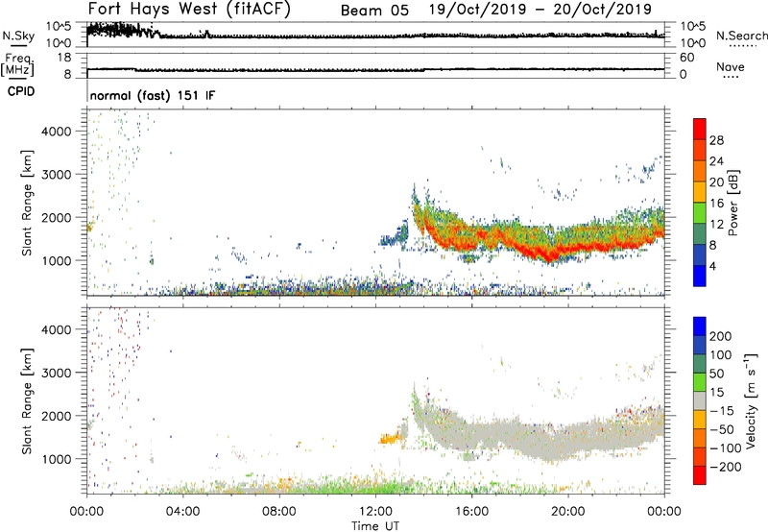
Task: Click the -100 label on velocity colorbar
Action: [x=725, y=448]
